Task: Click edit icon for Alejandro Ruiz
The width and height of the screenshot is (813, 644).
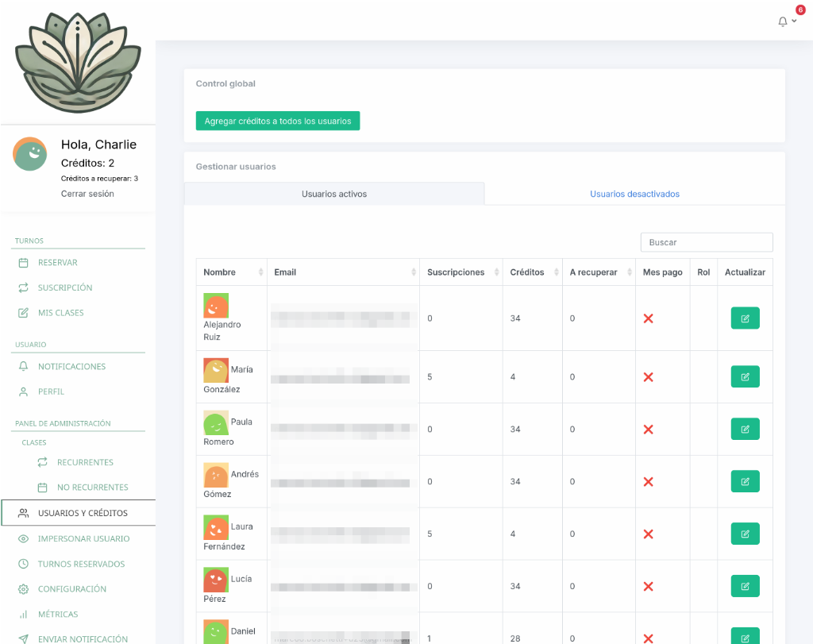Action: pos(745,318)
